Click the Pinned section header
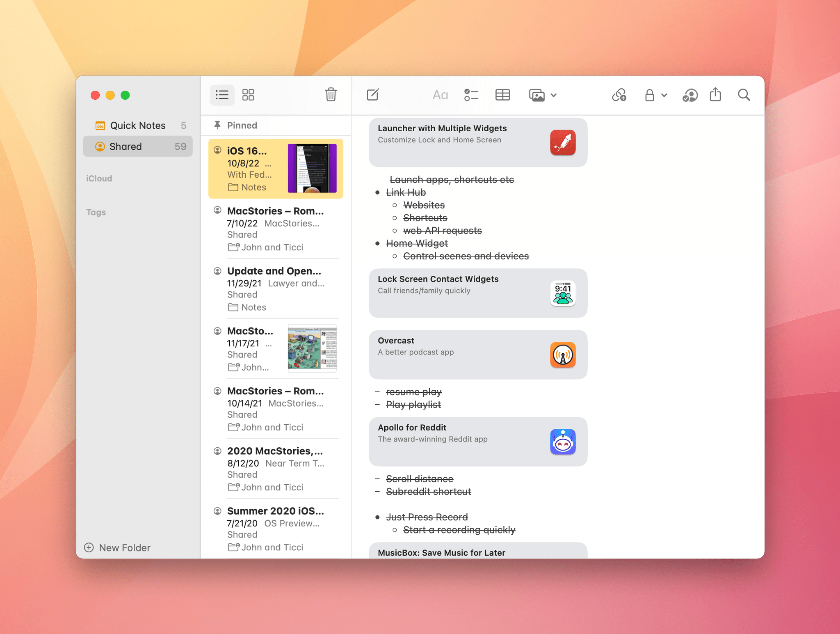The width and height of the screenshot is (840, 634). pyautogui.click(x=242, y=126)
